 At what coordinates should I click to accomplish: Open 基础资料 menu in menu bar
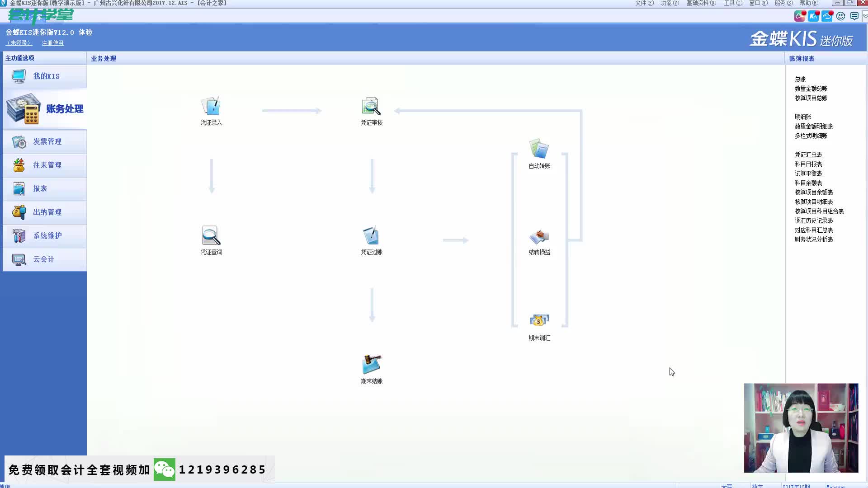[x=701, y=3]
